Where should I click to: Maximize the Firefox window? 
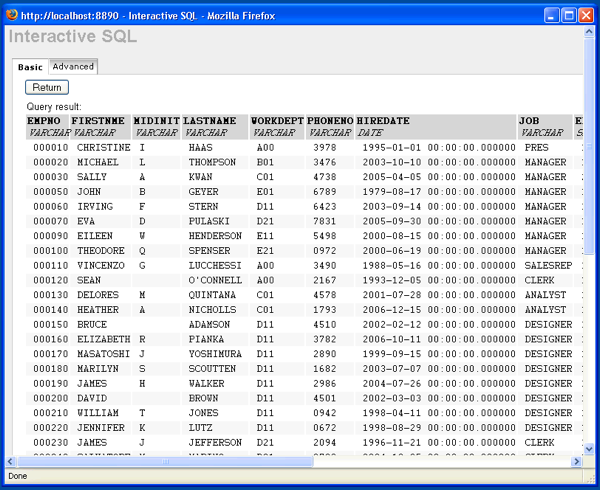pos(567,15)
